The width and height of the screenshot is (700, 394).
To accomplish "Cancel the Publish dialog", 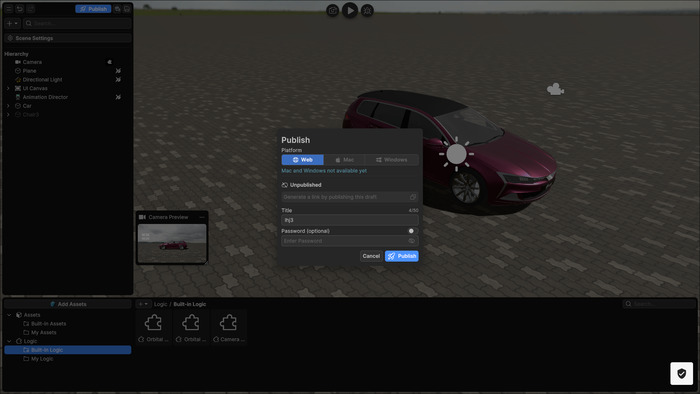I will (x=371, y=256).
